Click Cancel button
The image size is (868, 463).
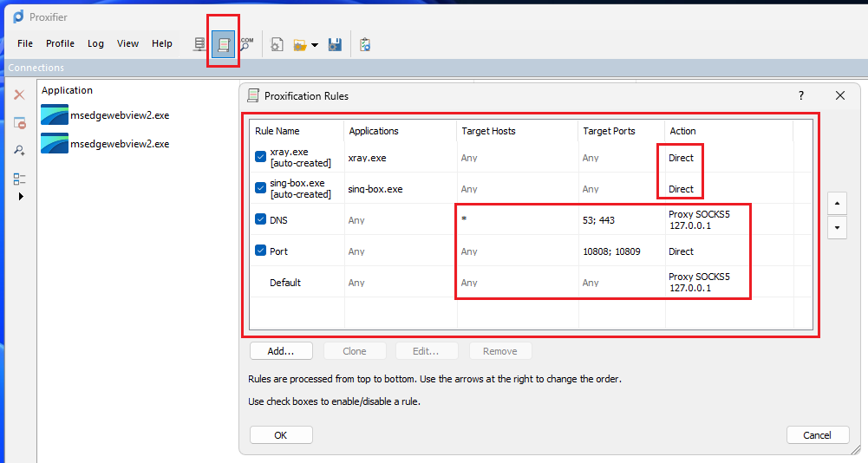tap(818, 435)
